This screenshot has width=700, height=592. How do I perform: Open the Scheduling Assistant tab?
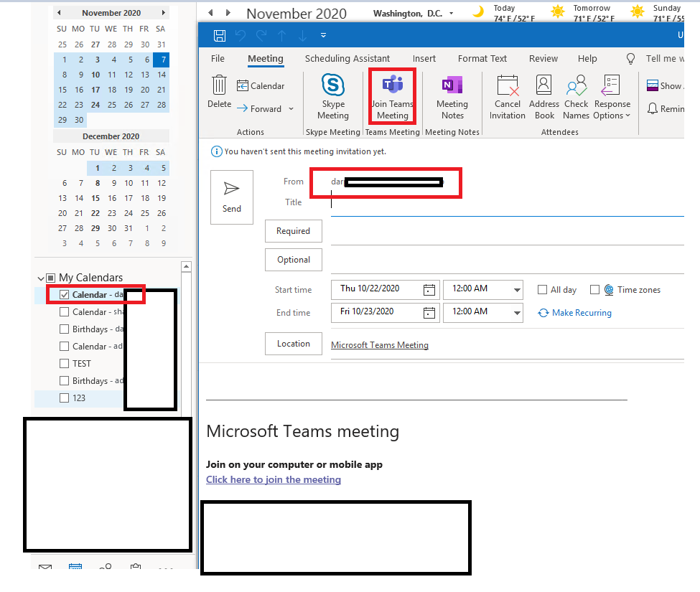point(347,58)
